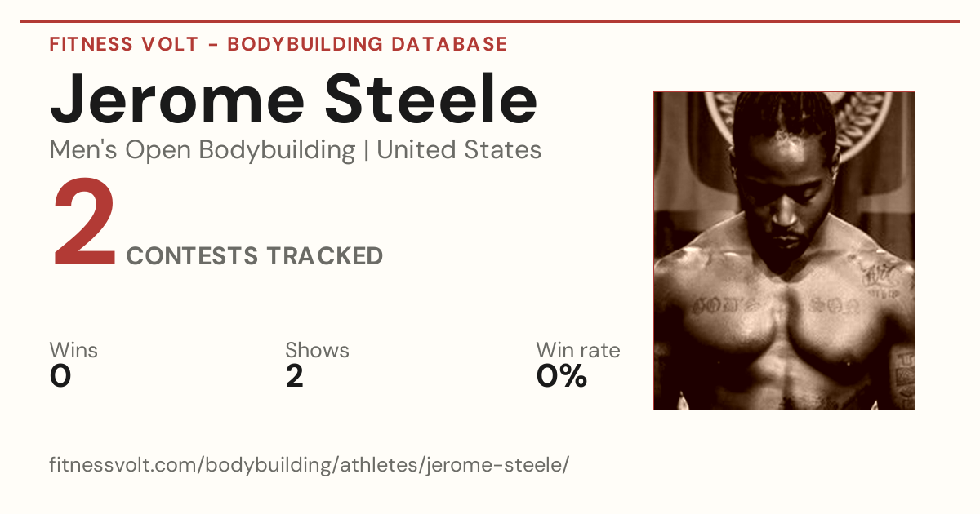The width and height of the screenshot is (980, 514).
Task: Open the fitnessvolt.com athlete URL
Action: point(310,465)
